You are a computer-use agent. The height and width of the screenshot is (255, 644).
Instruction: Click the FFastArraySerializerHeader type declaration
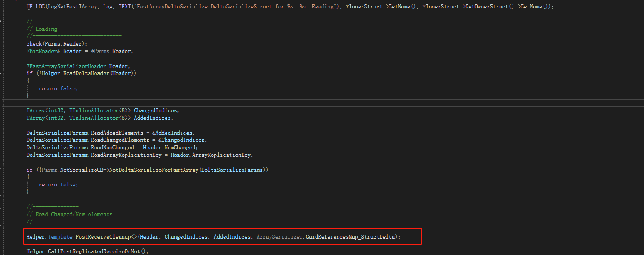click(66, 66)
